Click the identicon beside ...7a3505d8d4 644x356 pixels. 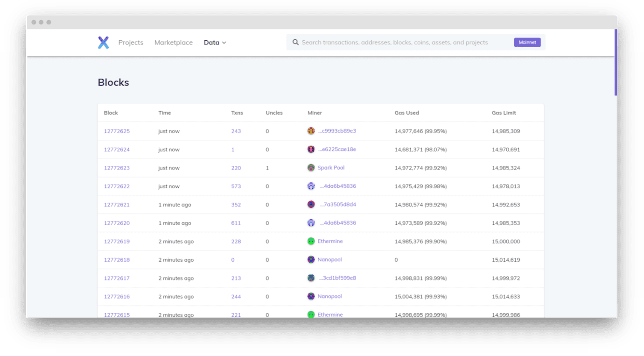pyautogui.click(x=311, y=205)
